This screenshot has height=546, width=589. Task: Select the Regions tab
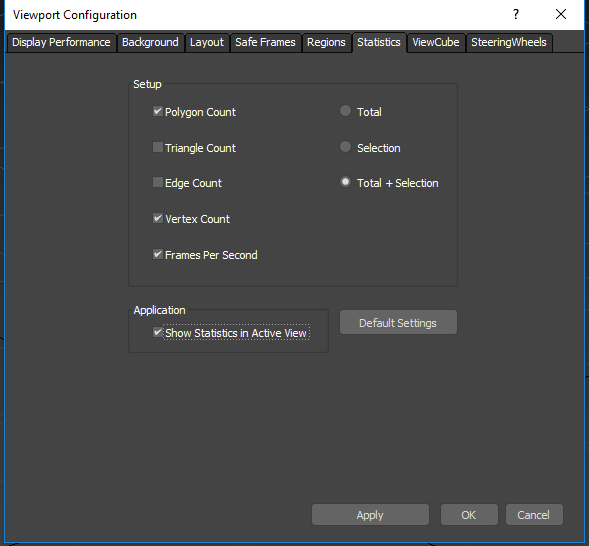point(326,42)
